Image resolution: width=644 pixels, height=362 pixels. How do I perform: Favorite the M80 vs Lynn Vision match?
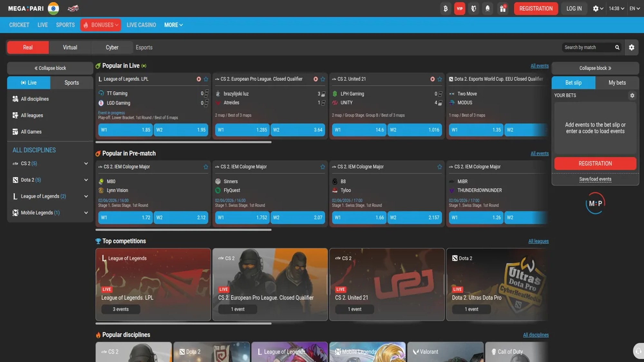pyautogui.click(x=206, y=167)
